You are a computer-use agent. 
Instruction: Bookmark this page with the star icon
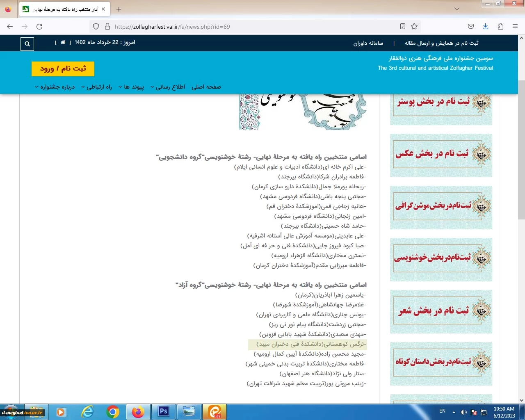(414, 26)
